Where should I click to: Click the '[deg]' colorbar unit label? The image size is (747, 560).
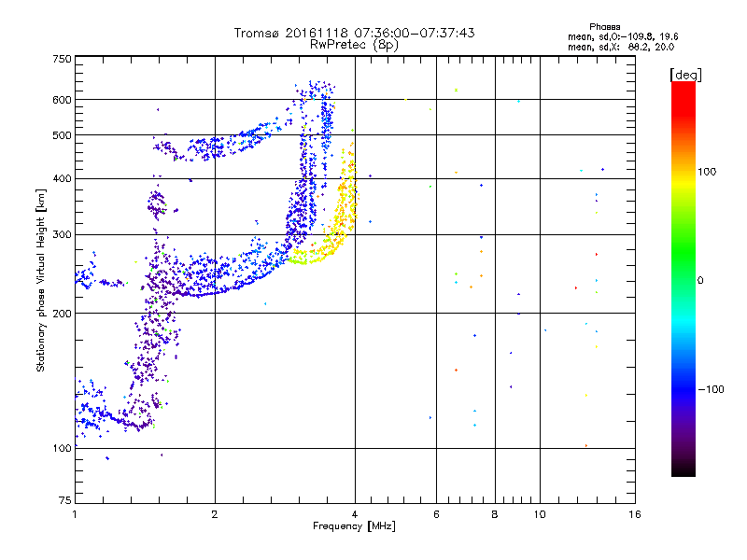[685, 75]
